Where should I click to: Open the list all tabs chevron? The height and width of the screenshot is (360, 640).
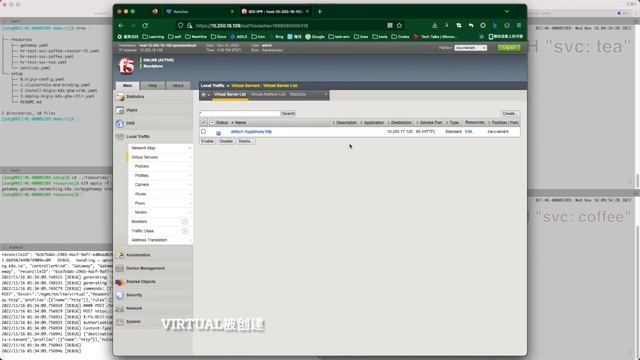(x=507, y=11)
